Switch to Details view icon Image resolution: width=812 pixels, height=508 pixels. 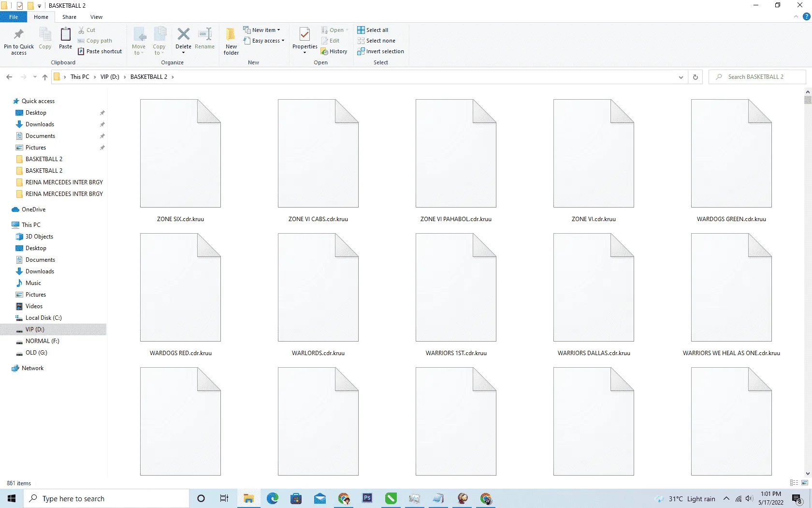pyautogui.click(x=794, y=483)
